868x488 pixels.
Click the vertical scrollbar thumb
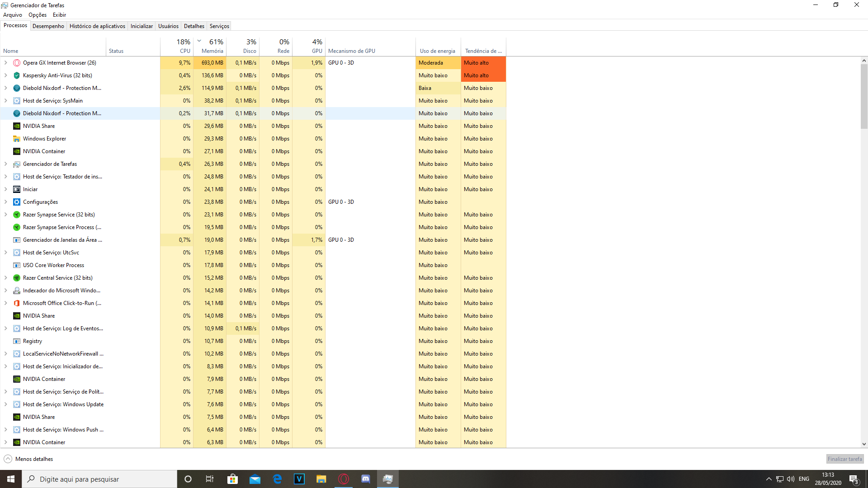click(x=864, y=96)
